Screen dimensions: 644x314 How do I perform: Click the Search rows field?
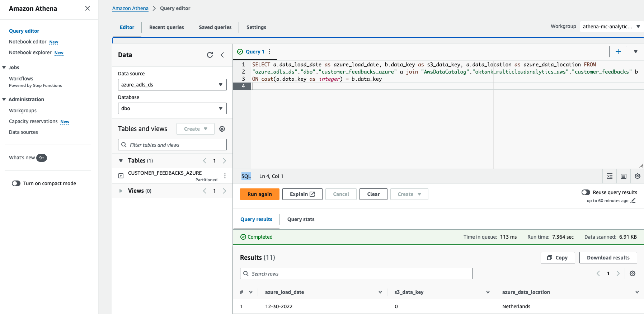coord(356,273)
